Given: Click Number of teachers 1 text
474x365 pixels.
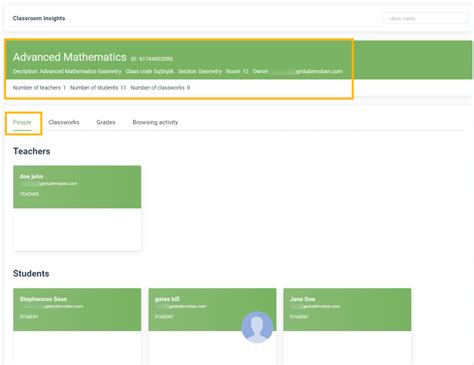Looking at the screenshot, I should click(x=39, y=88).
